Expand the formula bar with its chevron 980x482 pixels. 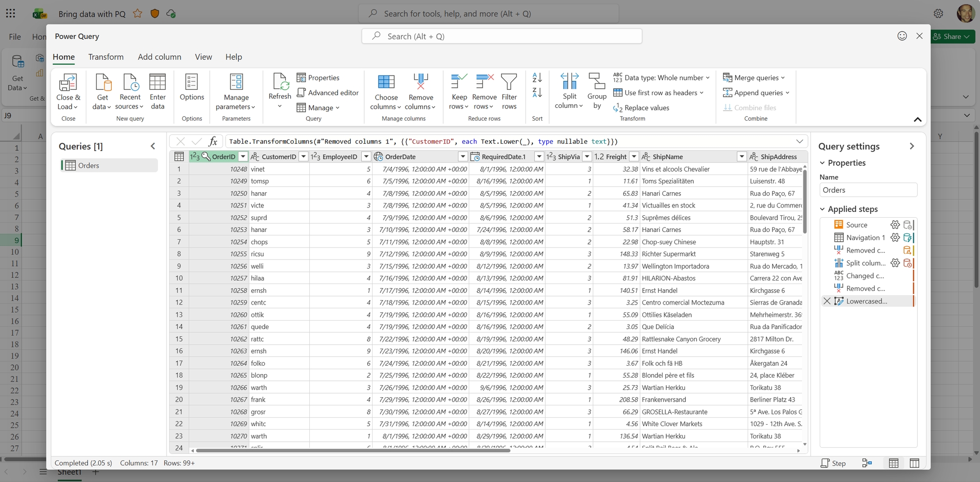coord(800,141)
